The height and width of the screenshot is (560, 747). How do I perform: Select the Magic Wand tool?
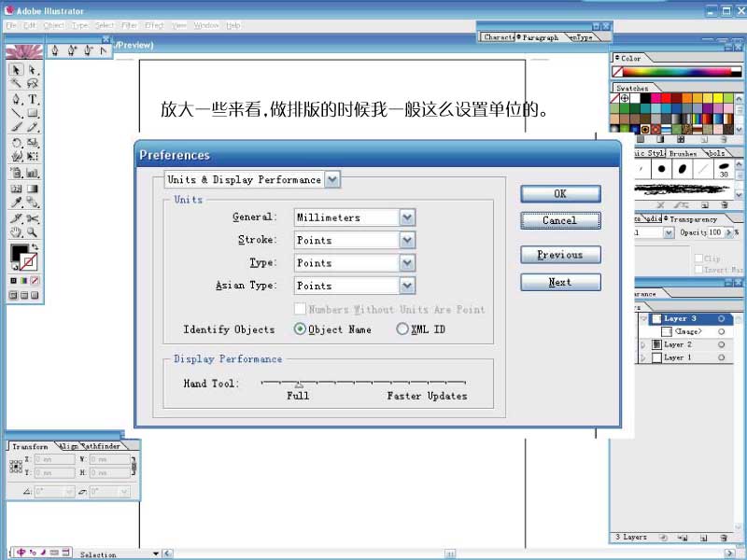[x=16, y=84]
